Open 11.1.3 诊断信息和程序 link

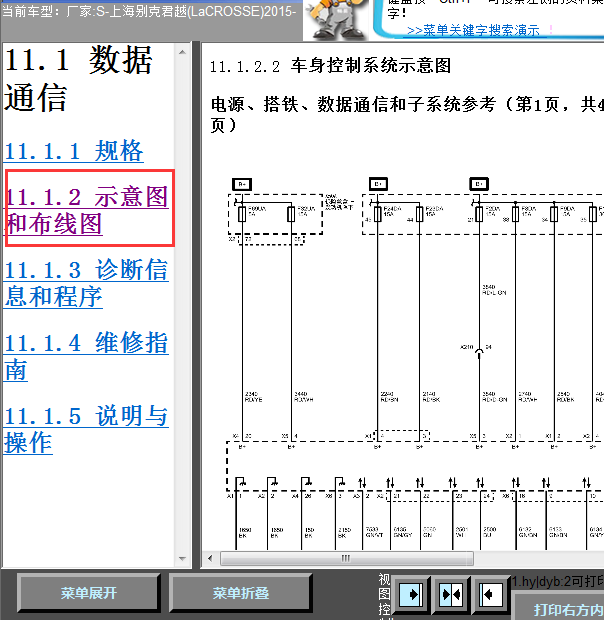(87, 283)
